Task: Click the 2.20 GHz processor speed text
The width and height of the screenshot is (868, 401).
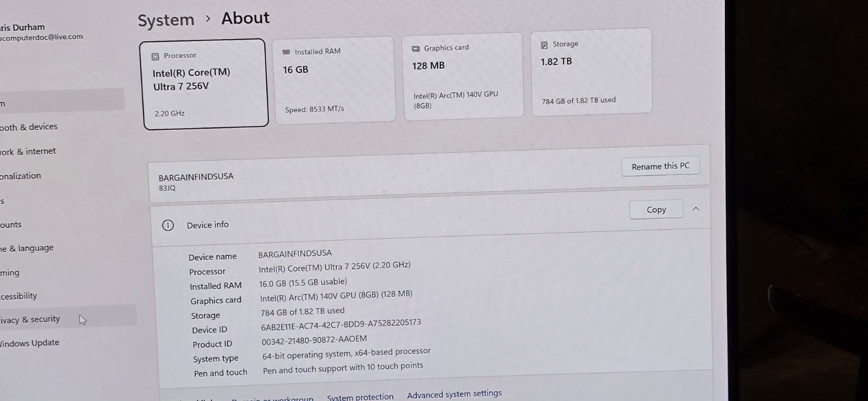Action: click(x=169, y=113)
